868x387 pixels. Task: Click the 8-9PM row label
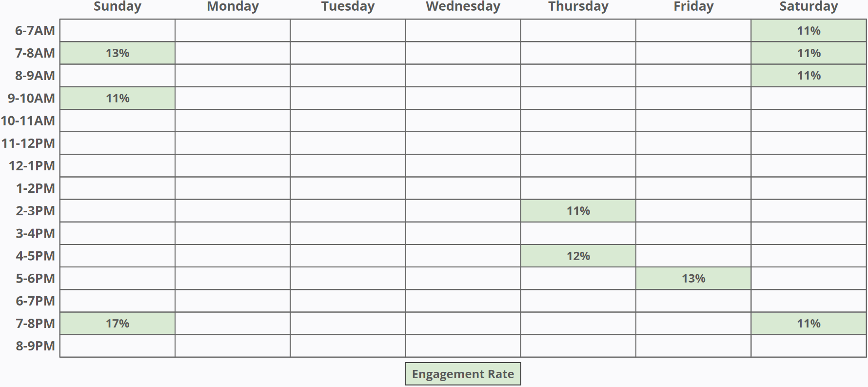pyautogui.click(x=35, y=346)
